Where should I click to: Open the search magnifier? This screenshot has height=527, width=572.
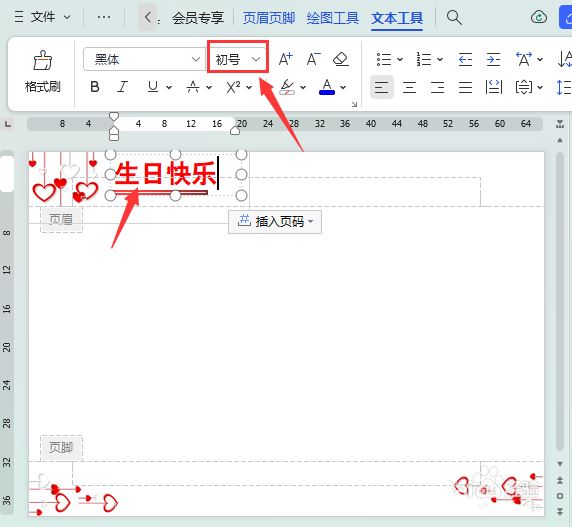454,17
